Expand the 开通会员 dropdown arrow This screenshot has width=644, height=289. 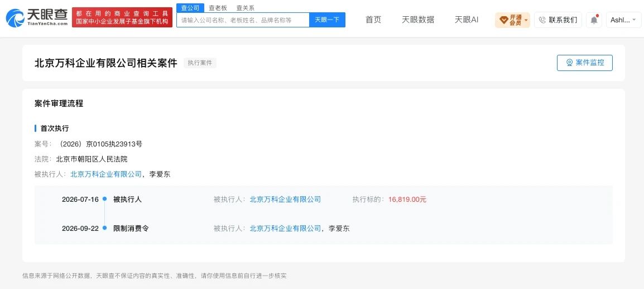click(x=526, y=20)
